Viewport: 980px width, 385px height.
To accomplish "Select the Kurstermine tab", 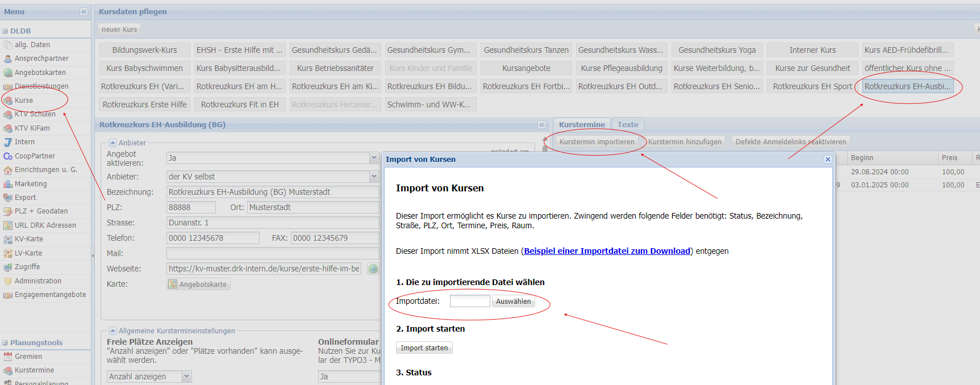I will coord(582,124).
